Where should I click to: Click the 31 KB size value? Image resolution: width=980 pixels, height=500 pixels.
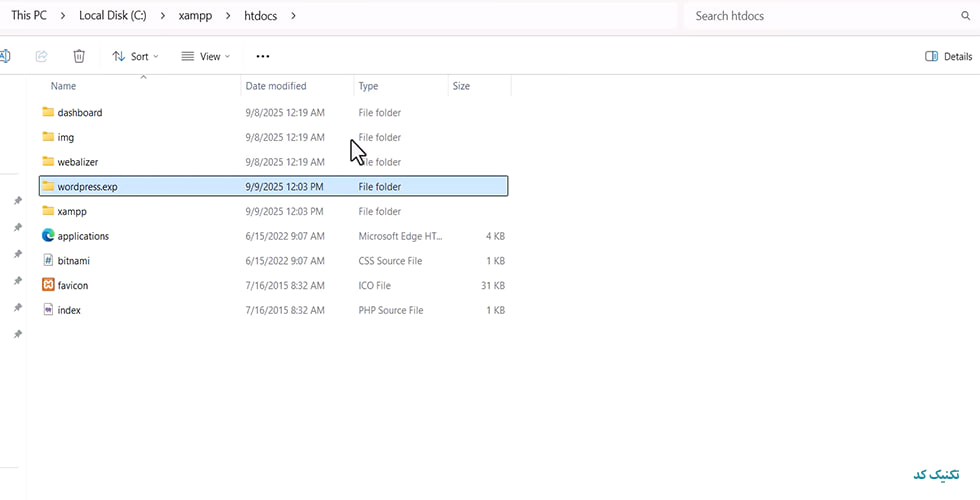click(x=493, y=286)
